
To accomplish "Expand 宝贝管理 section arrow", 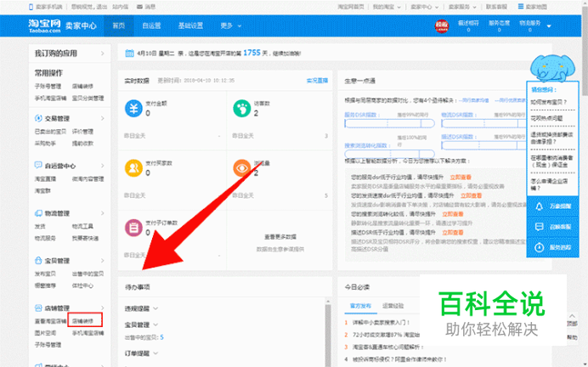I will 102,260.
